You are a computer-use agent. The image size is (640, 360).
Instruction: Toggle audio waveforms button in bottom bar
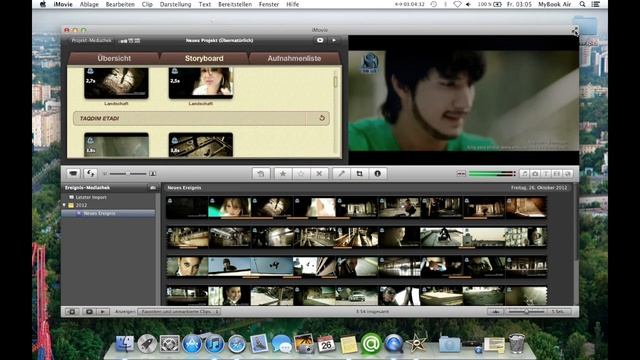tap(496, 311)
